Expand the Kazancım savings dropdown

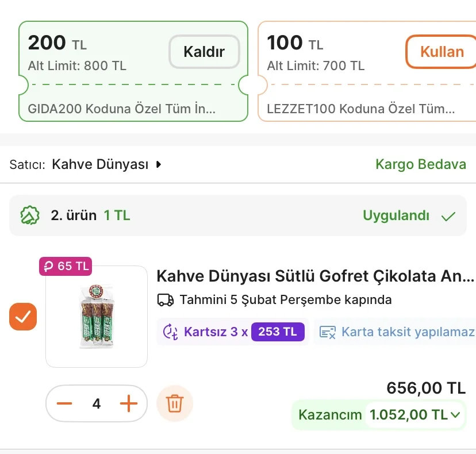coord(456,414)
